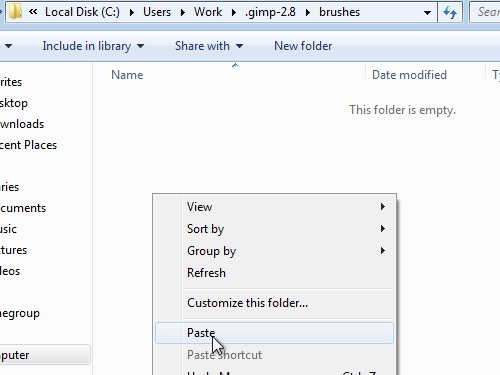The height and width of the screenshot is (375, 500).
Task: Choose Refresh from the context menu
Action: click(x=274, y=273)
